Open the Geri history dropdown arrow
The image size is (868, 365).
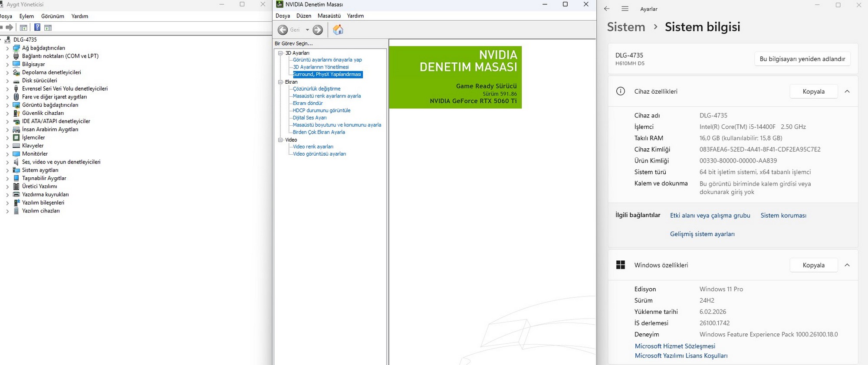307,30
